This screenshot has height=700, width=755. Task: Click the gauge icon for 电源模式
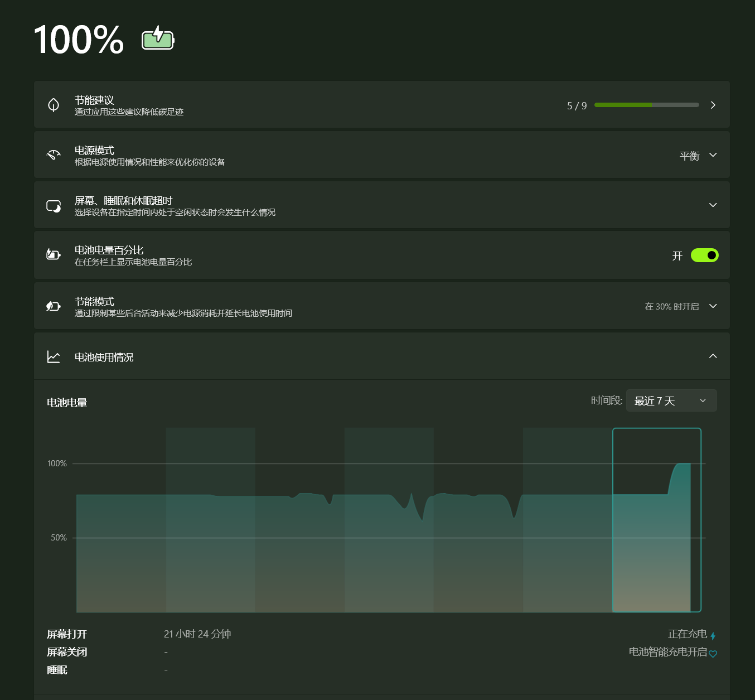54,155
